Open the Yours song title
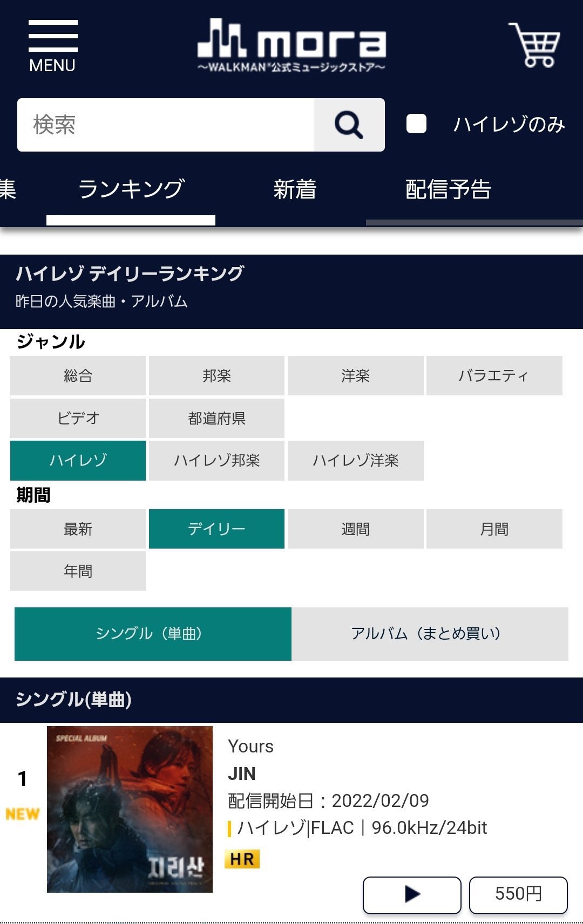The height and width of the screenshot is (924, 583). coord(250,747)
